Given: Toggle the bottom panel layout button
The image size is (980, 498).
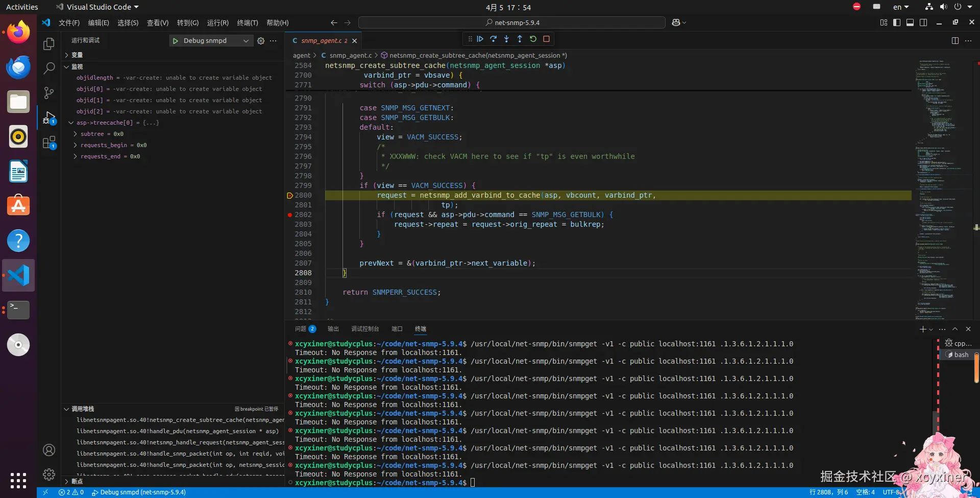Looking at the screenshot, I should click(x=910, y=22).
